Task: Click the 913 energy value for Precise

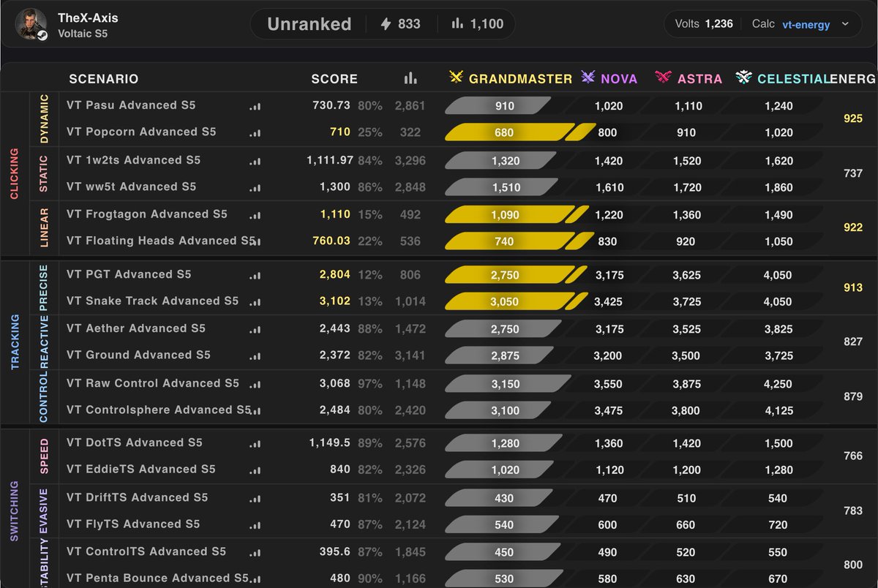Action: coord(853,287)
